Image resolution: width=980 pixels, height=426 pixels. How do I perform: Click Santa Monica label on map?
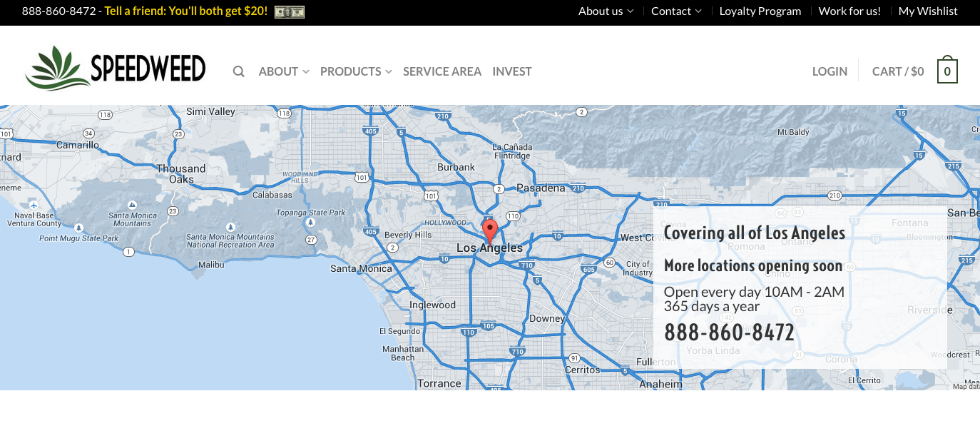tap(361, 268)
